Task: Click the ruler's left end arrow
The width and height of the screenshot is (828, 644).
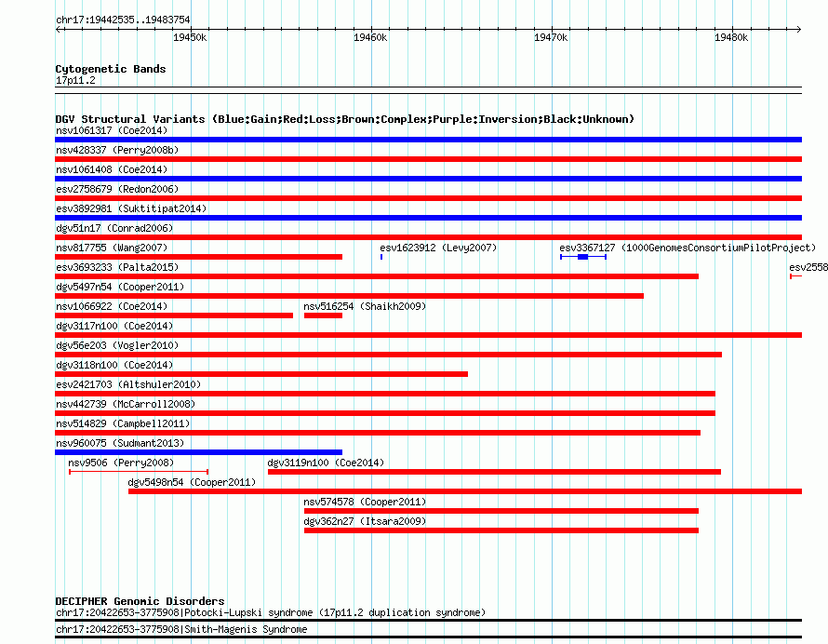Action: coord(58,29)
